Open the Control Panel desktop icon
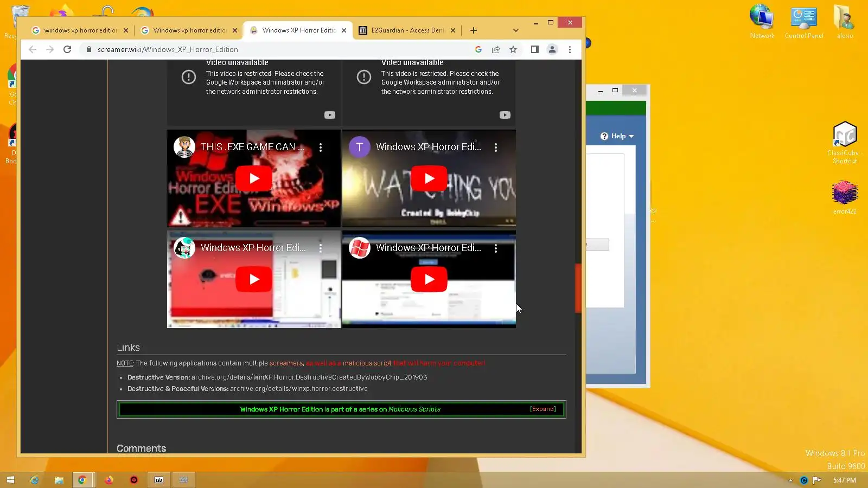Image resolution: width=868 pixels, height=488 pixels. (x=804, y=22)
